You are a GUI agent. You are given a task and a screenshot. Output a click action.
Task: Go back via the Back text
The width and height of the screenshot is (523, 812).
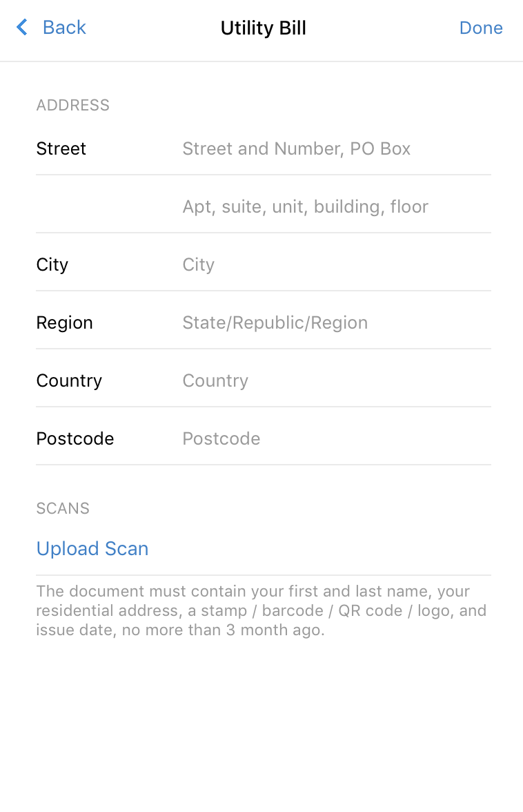pyautogui.click(x=64, y=28)
